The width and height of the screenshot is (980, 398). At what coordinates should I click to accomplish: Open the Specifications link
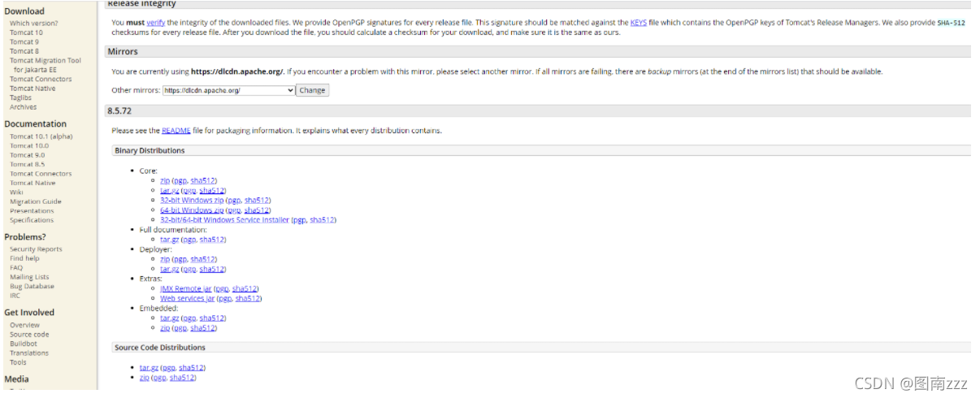32,220
